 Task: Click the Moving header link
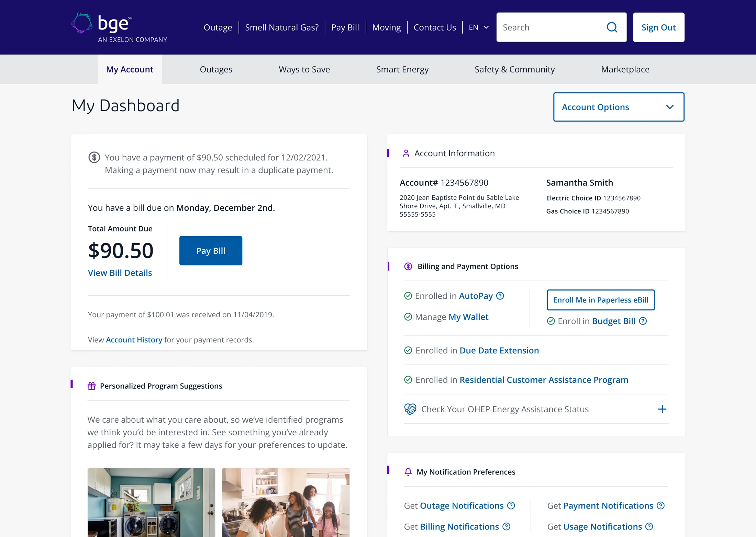click(386, 27)
